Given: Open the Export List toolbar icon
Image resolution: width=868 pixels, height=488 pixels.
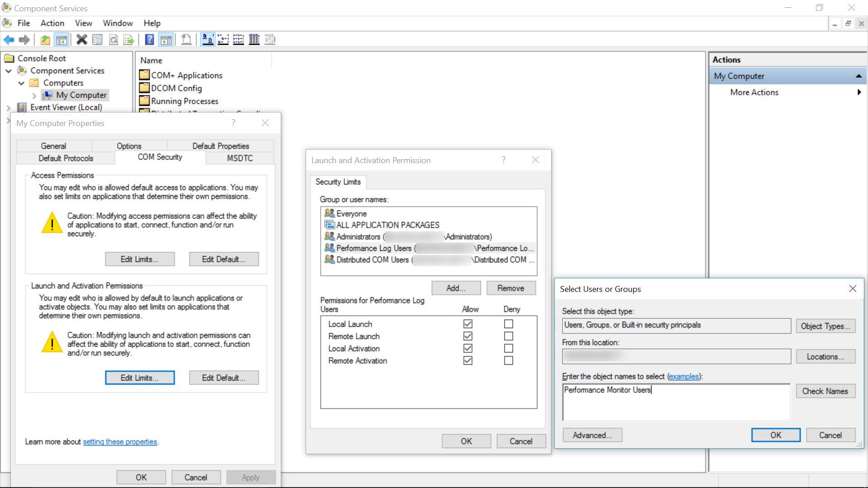Looking at the screenshot, I should [x=129, y=40].
